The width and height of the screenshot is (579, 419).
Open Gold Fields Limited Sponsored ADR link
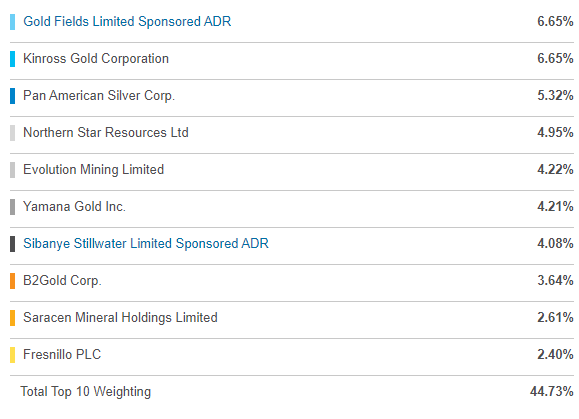click(127, 21)
